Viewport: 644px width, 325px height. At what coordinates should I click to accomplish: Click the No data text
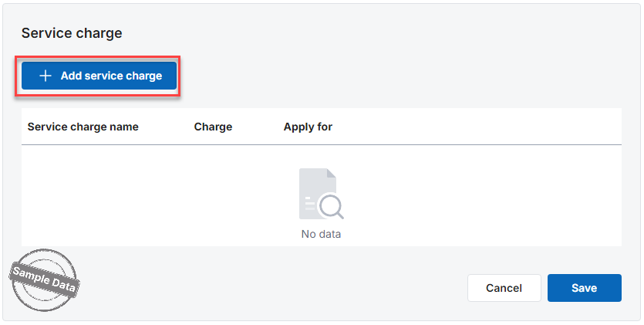tap(321, 234)
